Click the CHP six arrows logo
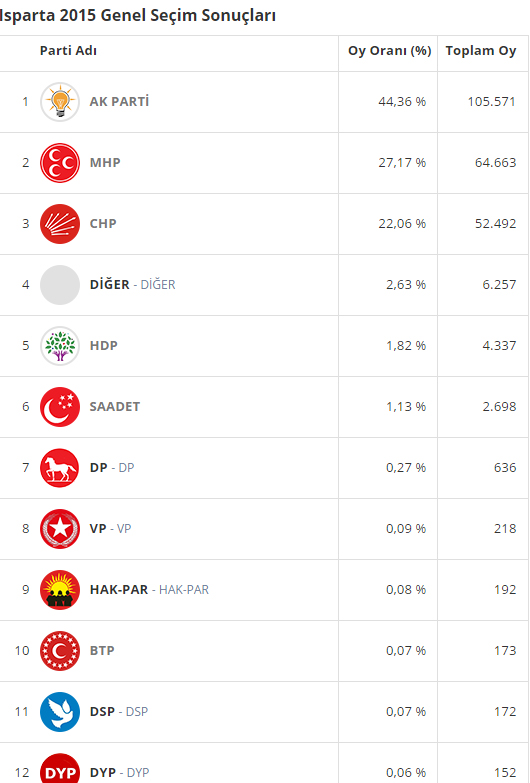The width and height of the screenshot is (530, 783). [x=60, y=224]
